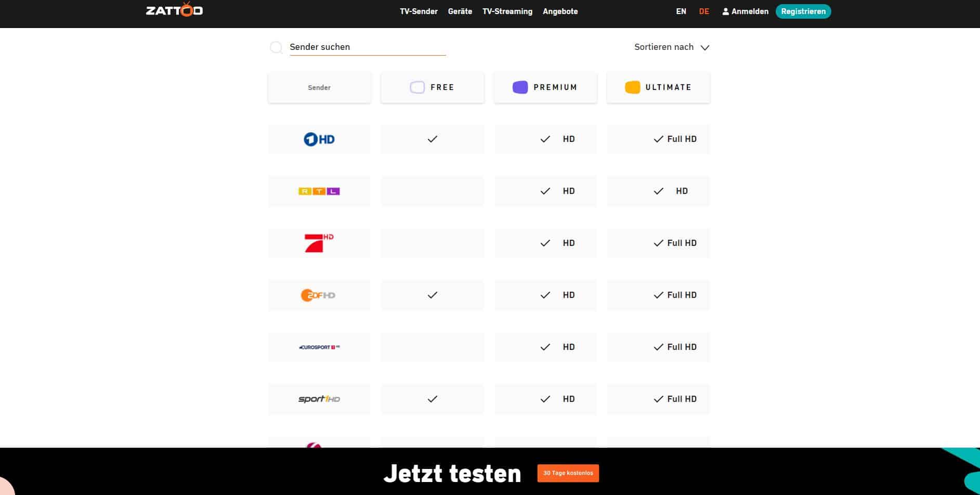Switch language to DE
This screenshot has width=980, height=495.
pyautogui.click(x=704, y=11)
